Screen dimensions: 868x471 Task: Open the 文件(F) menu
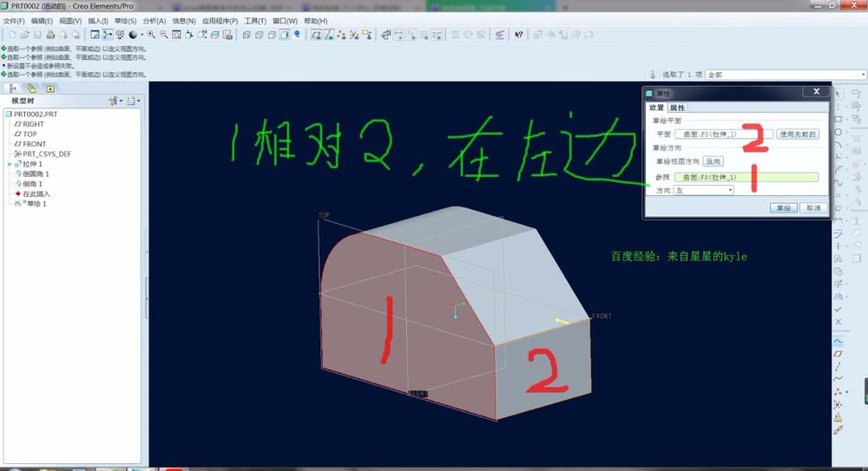pos(14,21)
